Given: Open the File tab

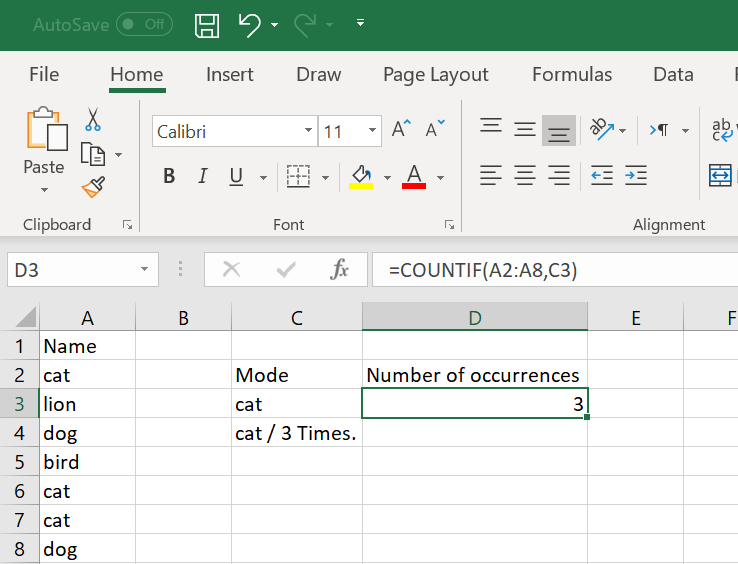Looking at the screenshot, I should pyautogui.click(x=44, y=74).
